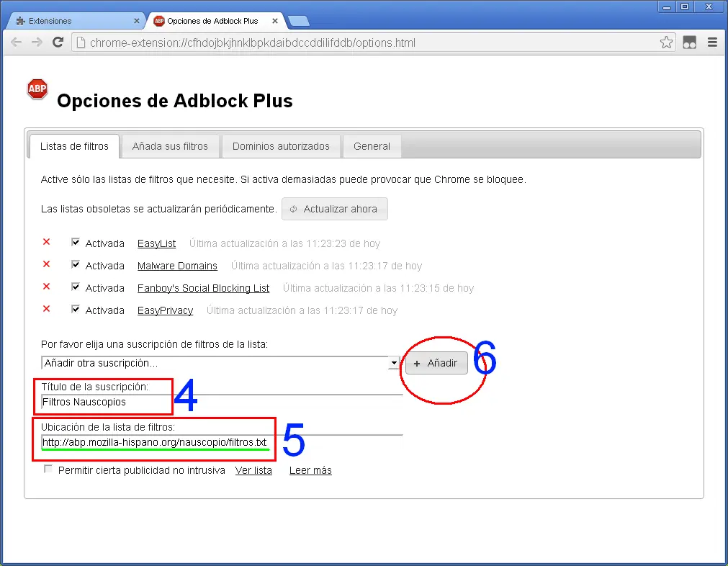Open the Dominios autorizados tab
Viewport: 728px width, 566px height.
pos(281,146)
